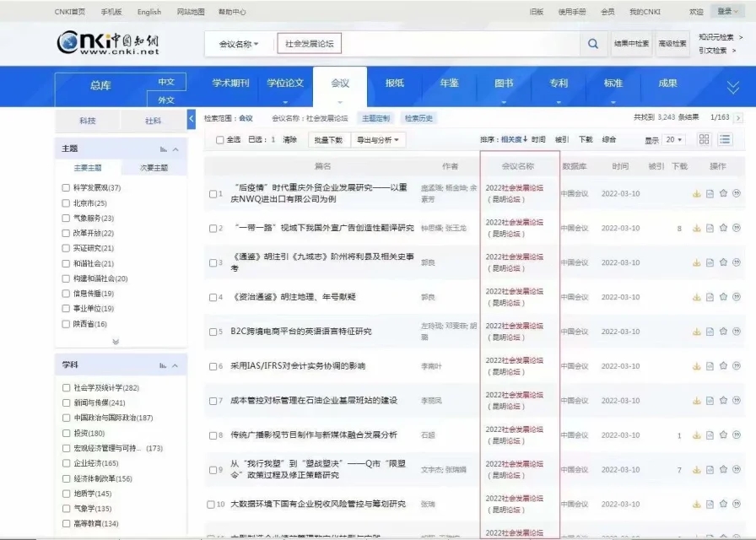Viewport: 756px width, 540px height.
Task: Check 新闻与传媒(241) subject filter
Action: click(x=67, y=402)
